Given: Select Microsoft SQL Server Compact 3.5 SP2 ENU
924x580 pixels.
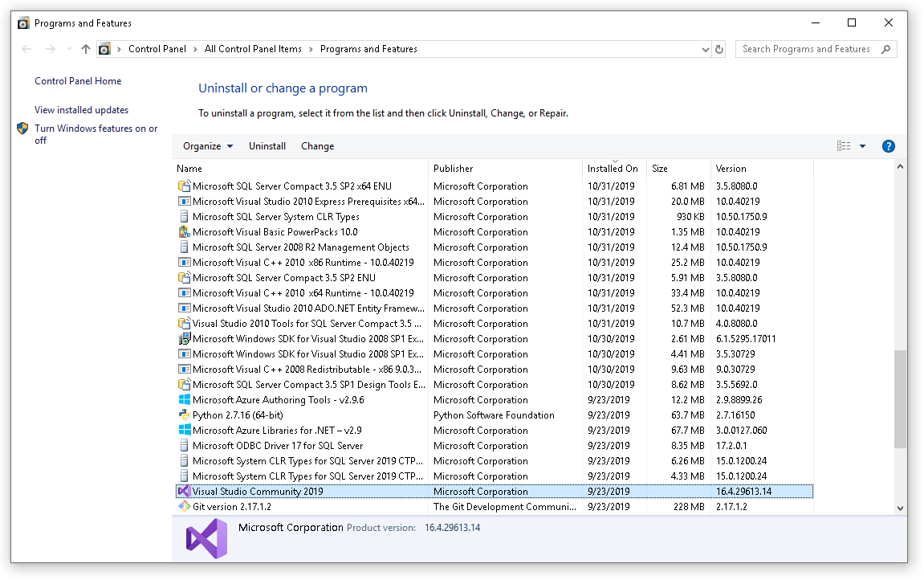Looking at the screenshot, I should click(495, 278).
